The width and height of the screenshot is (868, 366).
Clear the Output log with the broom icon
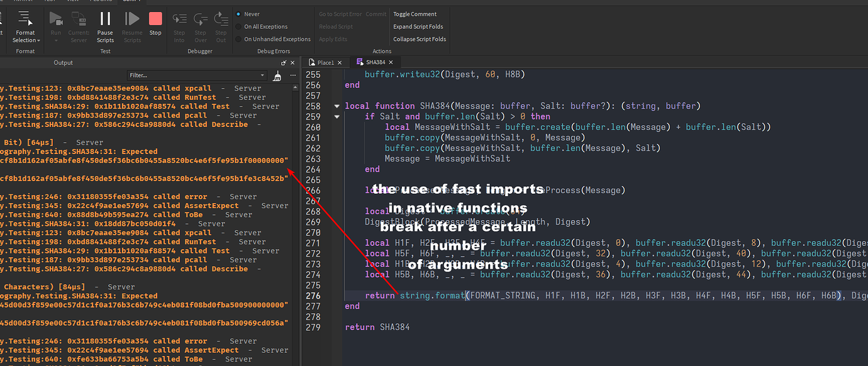(277, 75)
